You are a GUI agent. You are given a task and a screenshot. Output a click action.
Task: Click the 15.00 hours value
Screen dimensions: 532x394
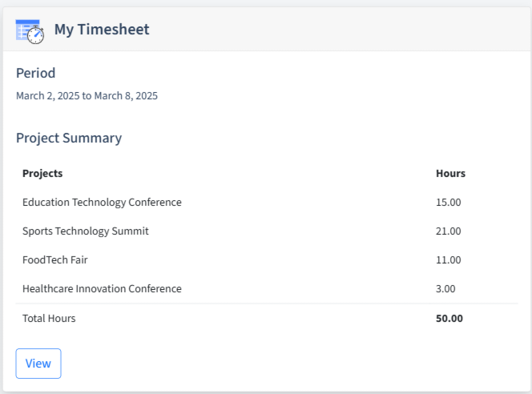(448, 203)
